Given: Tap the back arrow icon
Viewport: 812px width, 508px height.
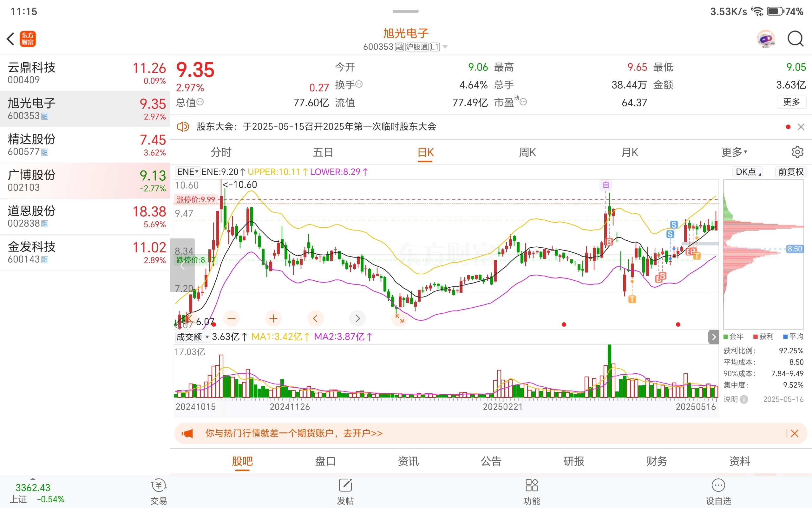Looking at the screenshot, I should tap(11, 39).
